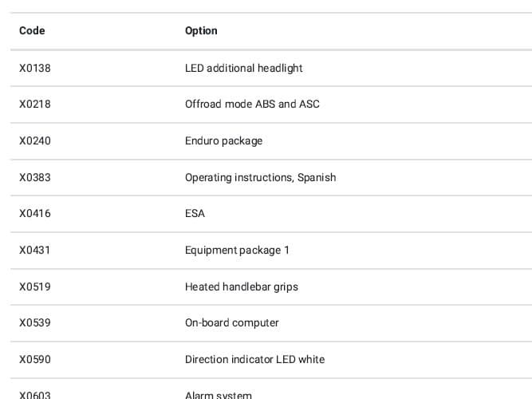Select code X0539 in the list
Screen dimensions: 532x399
(35, 323)
